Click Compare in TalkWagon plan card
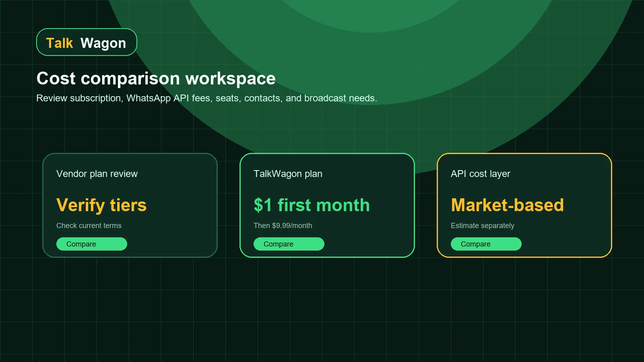Viewport: 644px width, 362px height. pyautogui.click(x=289, y=244)
